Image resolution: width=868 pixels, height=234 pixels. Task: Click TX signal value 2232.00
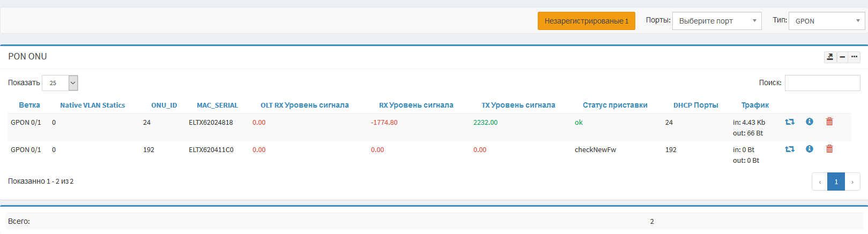tap(485, 123)
